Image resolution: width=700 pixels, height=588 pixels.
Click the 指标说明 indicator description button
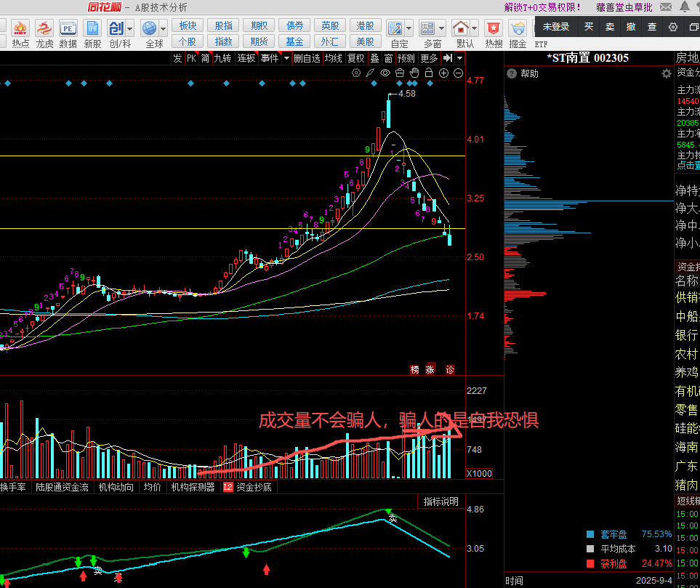click(440, 502)
